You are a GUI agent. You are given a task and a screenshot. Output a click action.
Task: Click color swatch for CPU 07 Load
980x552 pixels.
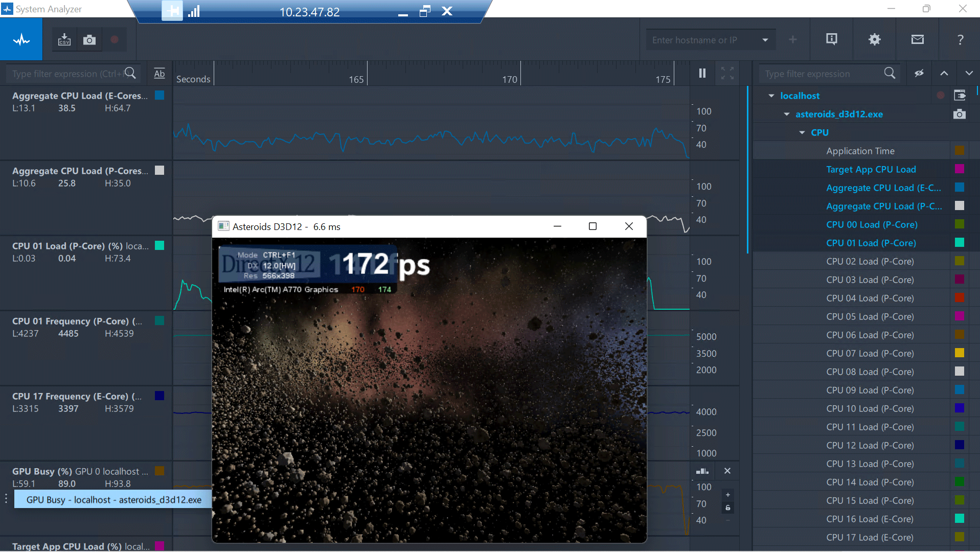coord(960,353)
